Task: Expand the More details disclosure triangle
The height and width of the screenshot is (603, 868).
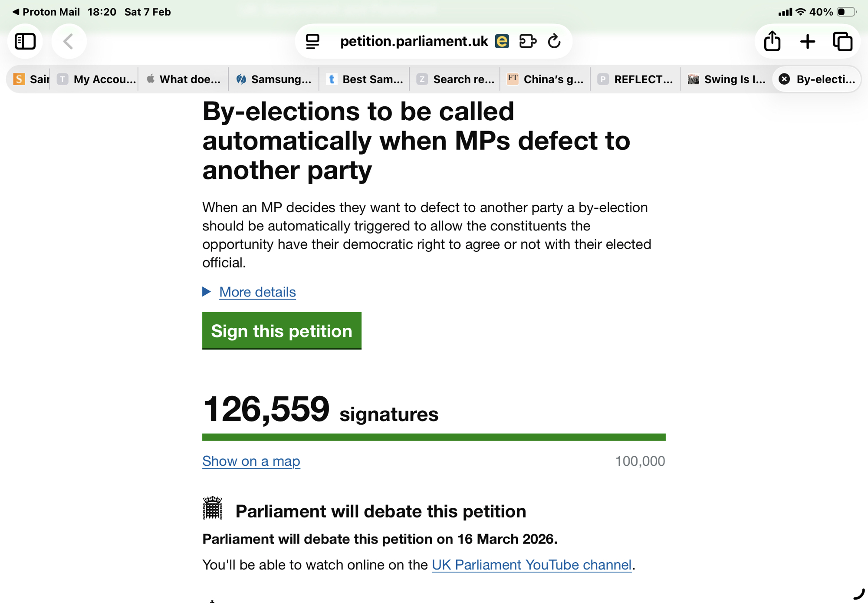Action: pos(207,292)
